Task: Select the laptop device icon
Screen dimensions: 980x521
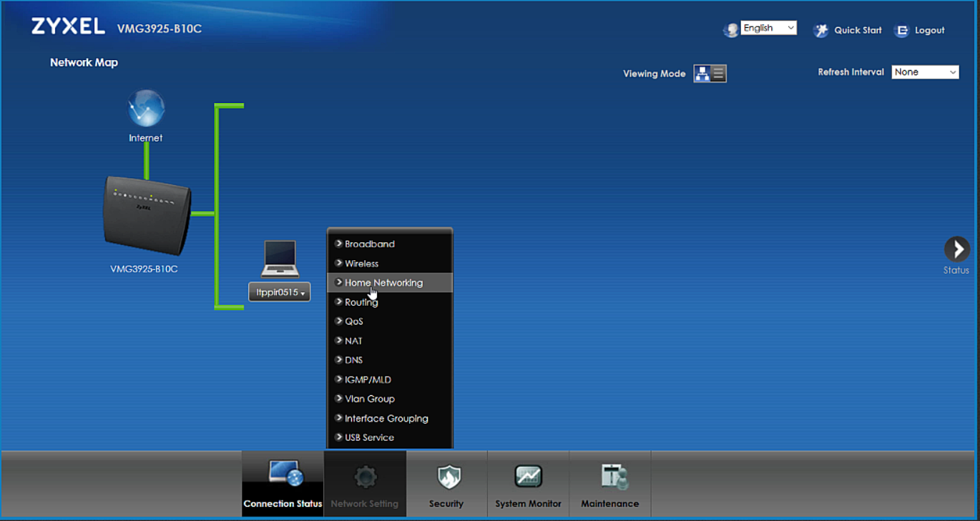Action: tap(280, 259)
